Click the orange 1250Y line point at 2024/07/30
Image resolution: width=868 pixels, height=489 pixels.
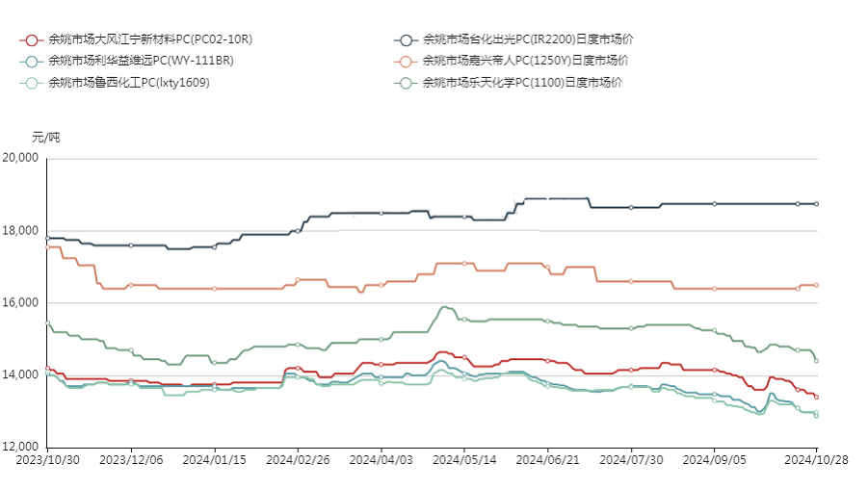631,281
